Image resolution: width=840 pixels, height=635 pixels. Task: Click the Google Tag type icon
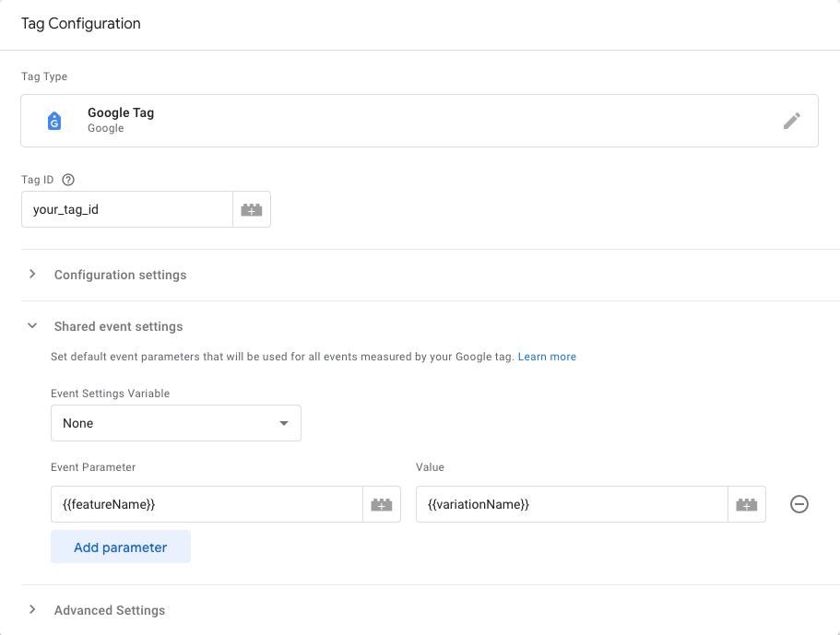(x=52, y=120)
